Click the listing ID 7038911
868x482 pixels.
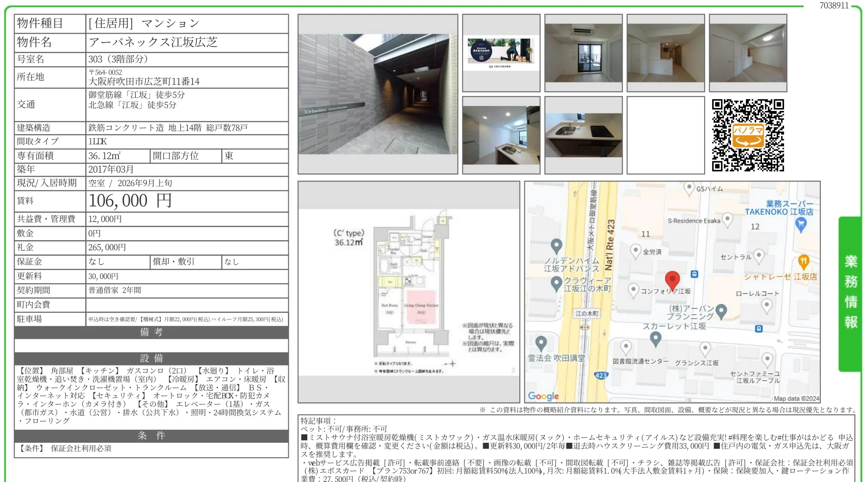pyautogui.click(x=834, y=5)
